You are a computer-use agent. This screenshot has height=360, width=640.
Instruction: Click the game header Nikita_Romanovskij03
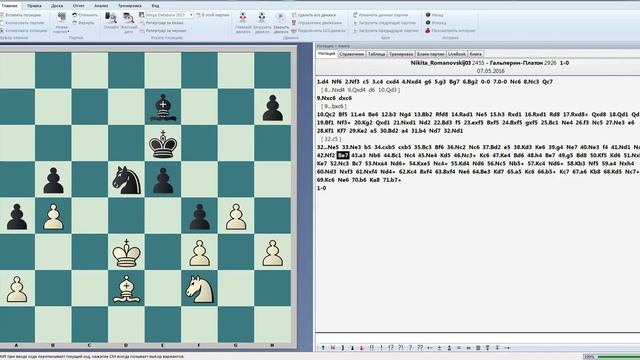[441, 63]
